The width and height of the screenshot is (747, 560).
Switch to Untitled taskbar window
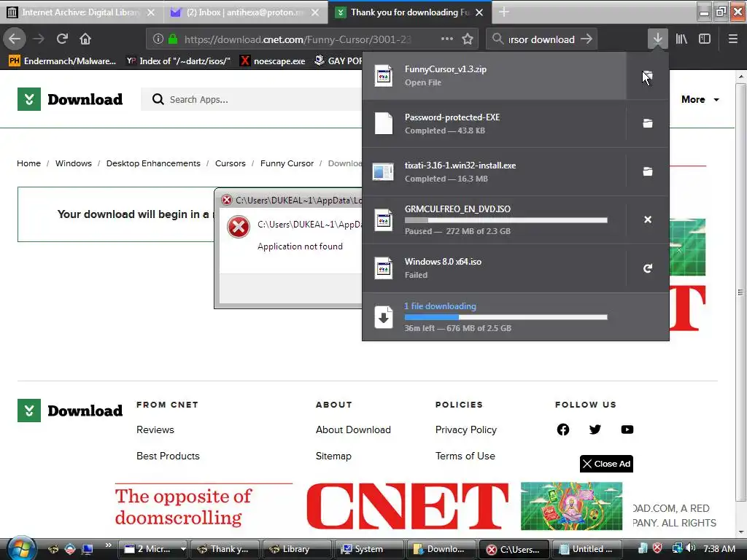[x=587, y=549]
